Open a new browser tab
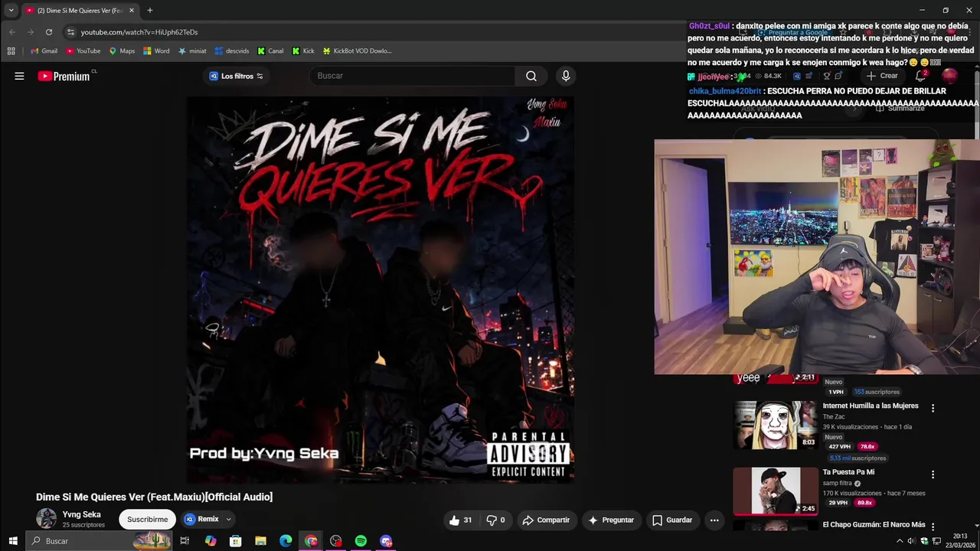The image size is (980, 551). (x=150, y=11)
